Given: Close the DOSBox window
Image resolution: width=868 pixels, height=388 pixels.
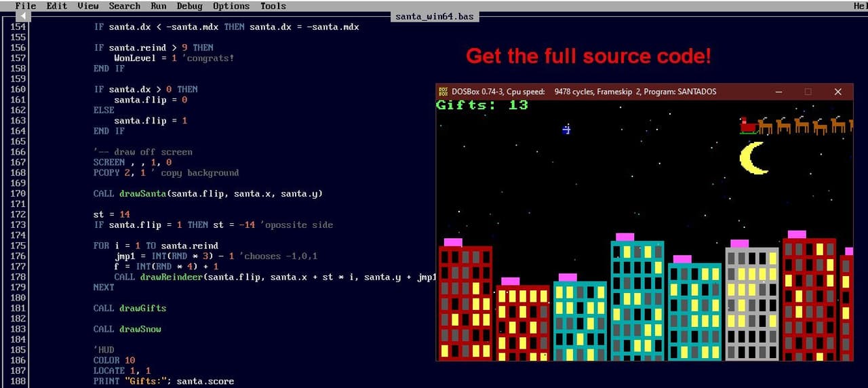Looking at the screenshot, I should pos(837,92).
